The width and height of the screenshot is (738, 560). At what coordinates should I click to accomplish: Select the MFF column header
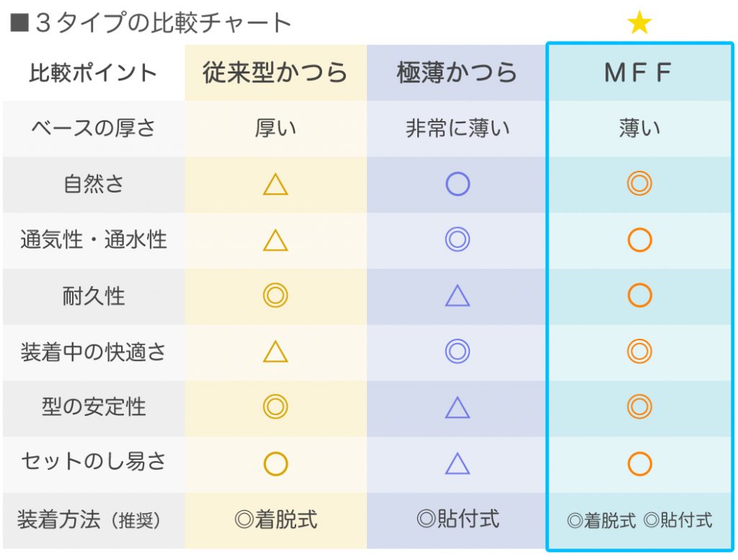(639, 73)
